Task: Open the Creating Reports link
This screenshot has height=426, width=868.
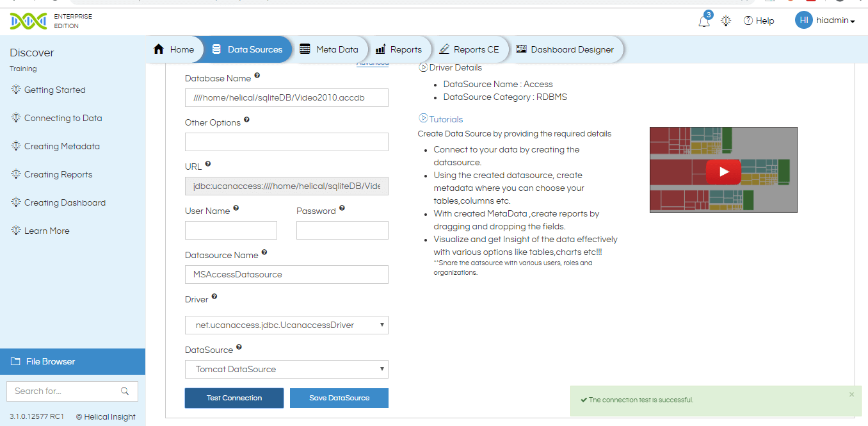Action: (x=58, y=174)
